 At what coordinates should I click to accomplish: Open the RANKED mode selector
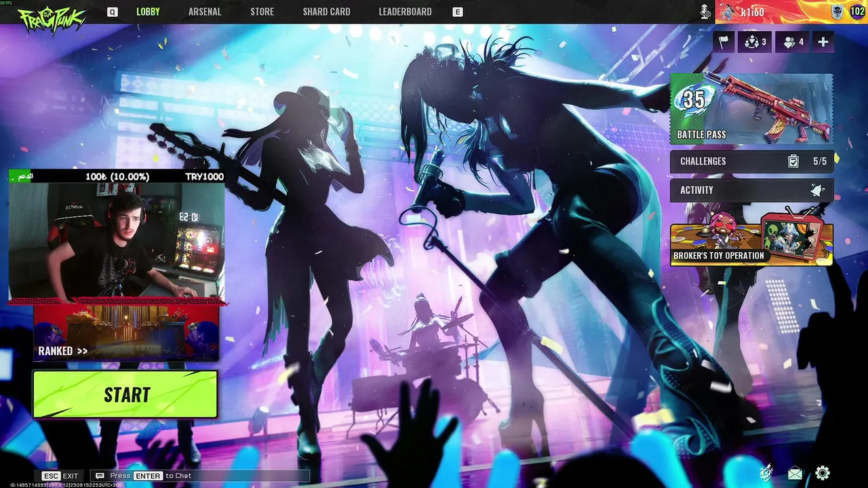click(x=126, y=332)
